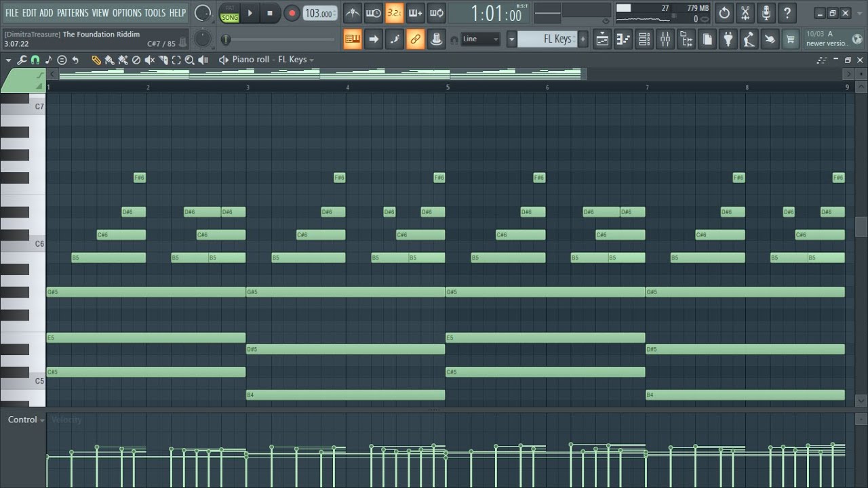The image size is (868, 488).
Task: Open piano roll tools wrench menu
Action: pos(22,60)
